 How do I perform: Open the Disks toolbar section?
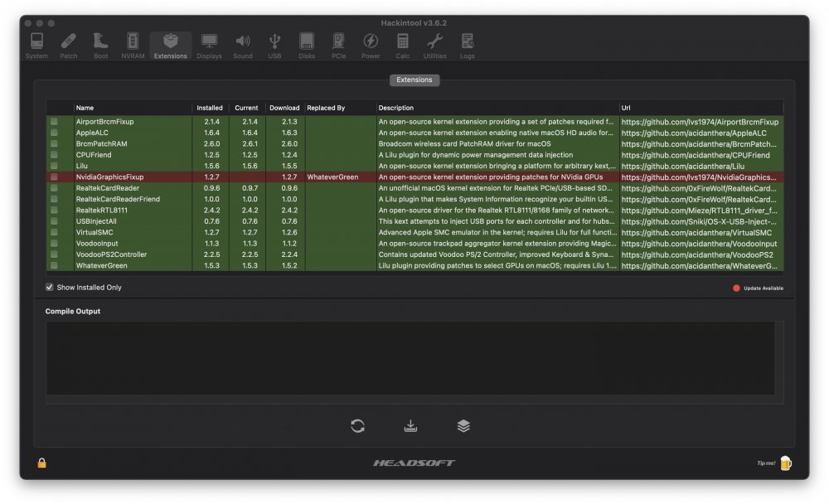tap(307, 46)
